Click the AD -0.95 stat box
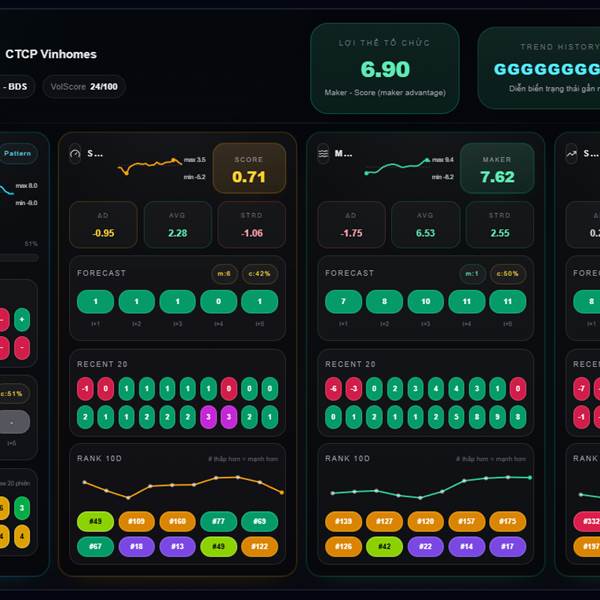 pos(103,225)
